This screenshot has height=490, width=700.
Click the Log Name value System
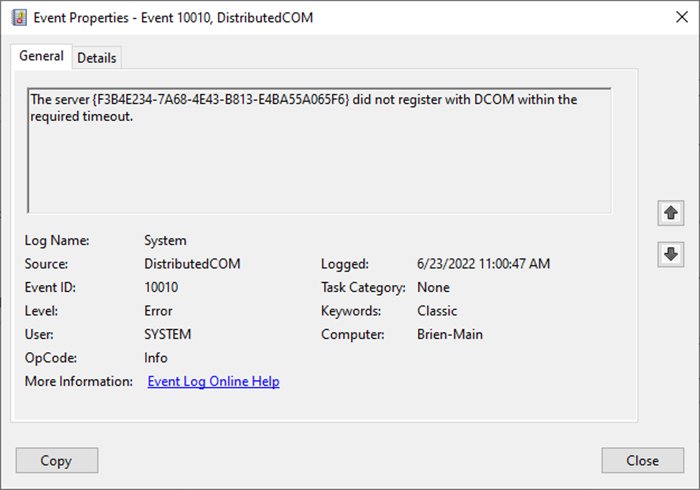tap(165, 241)
